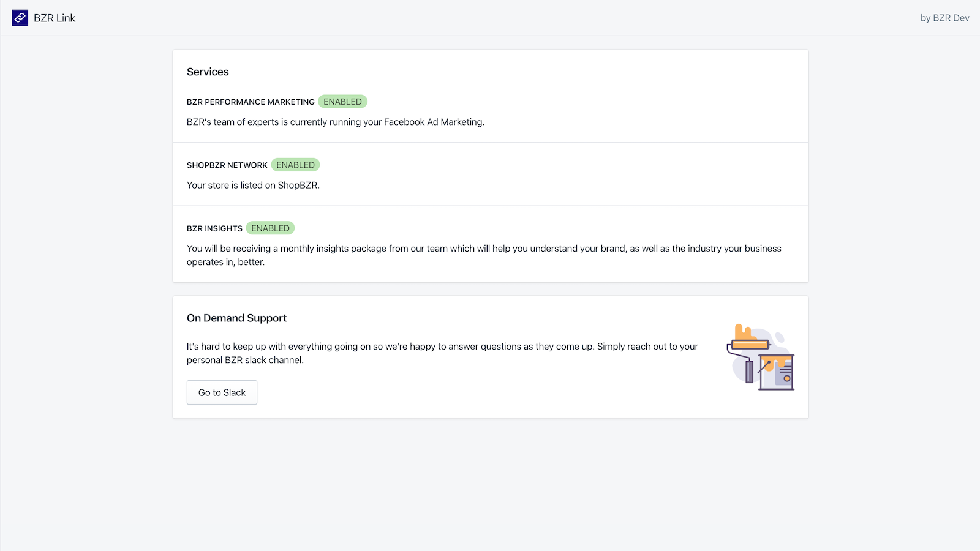
Task: Click the ENABLED badge next to ShopBZR Network
Action: [295, 165]
